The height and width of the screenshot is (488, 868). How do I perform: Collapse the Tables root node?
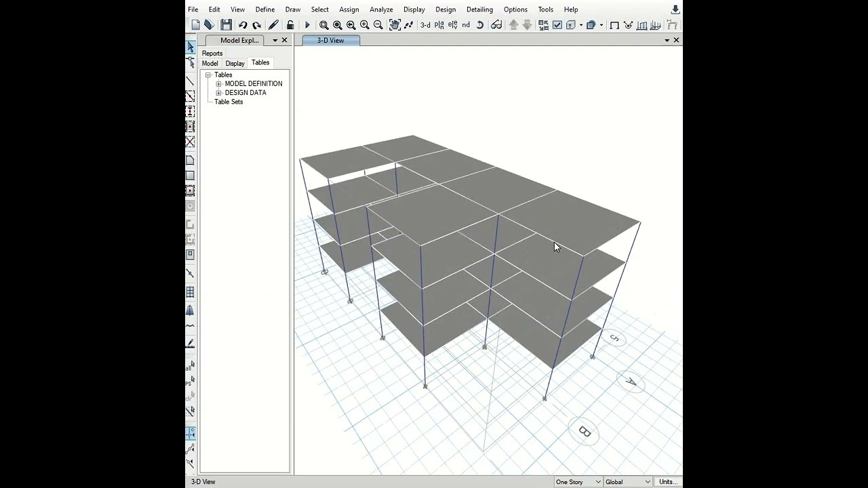[x=208, y=75]
